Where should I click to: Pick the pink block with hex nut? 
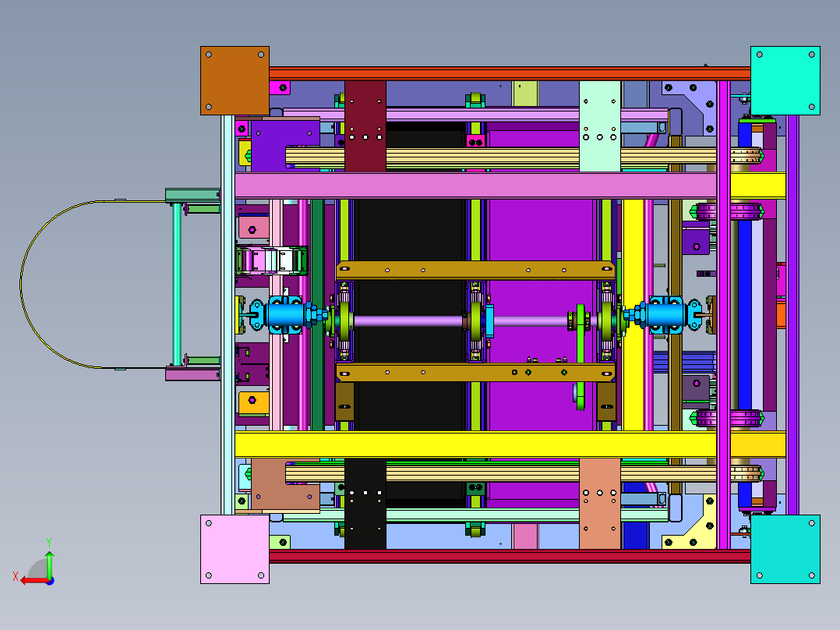253,228
